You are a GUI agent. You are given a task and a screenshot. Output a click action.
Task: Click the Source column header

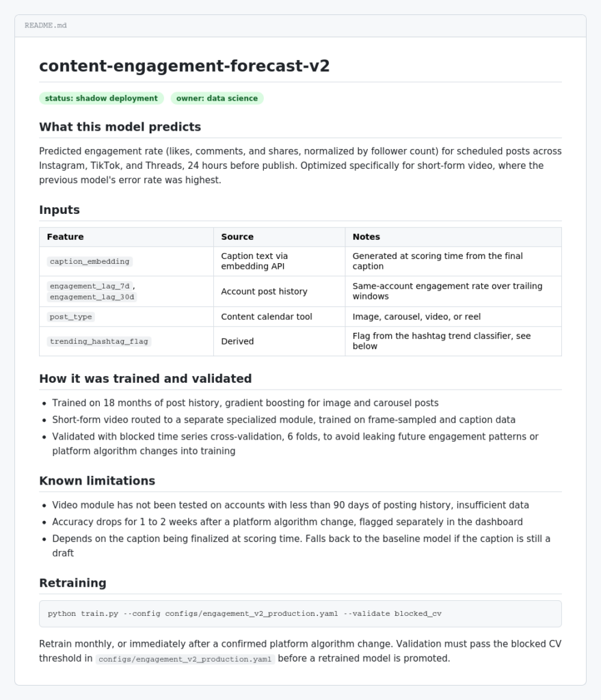click(x=237, y=237)
